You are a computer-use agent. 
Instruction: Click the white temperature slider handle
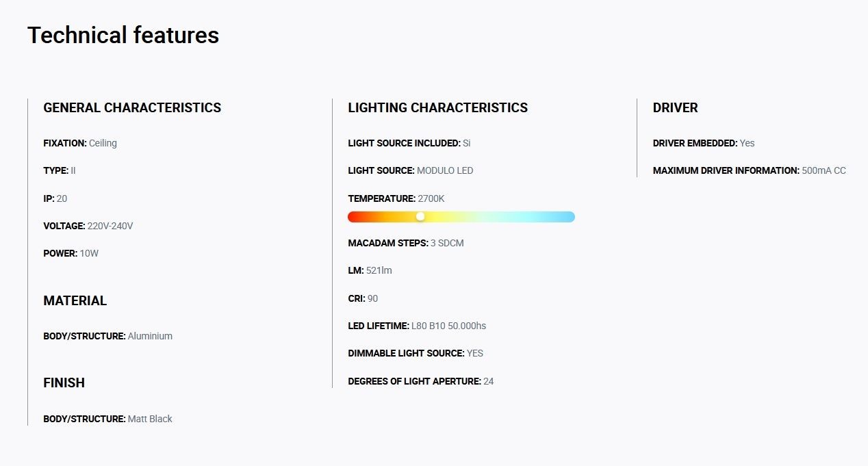click(420, 216)
